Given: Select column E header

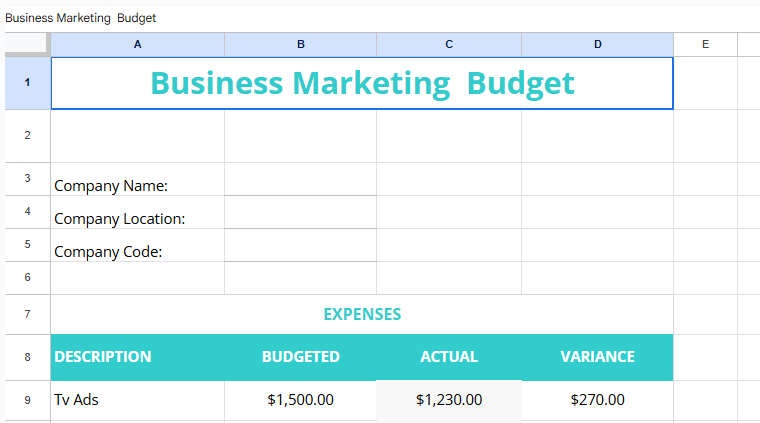Looking at the screenshot, I should coord(705,44).
